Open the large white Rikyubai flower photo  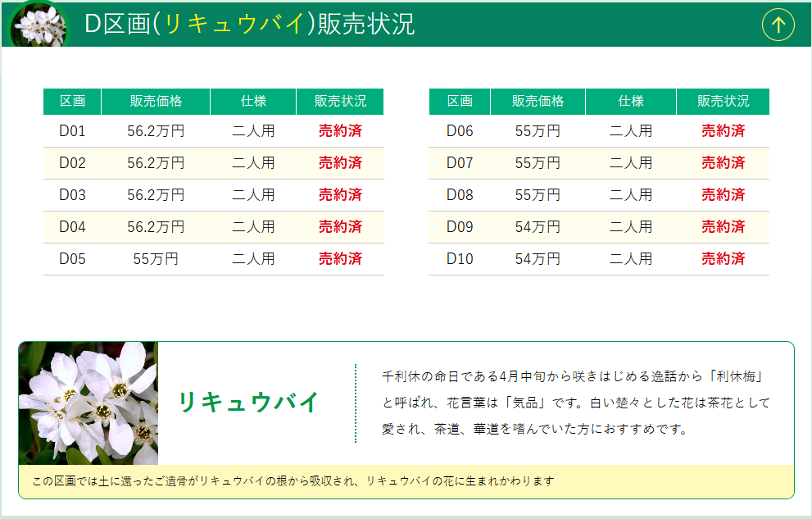point(88,403)
